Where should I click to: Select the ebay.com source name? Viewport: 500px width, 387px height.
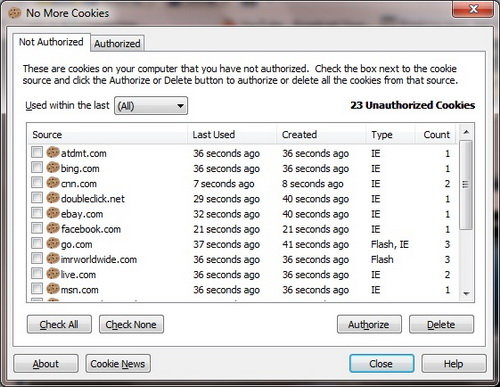click(82, 214)
